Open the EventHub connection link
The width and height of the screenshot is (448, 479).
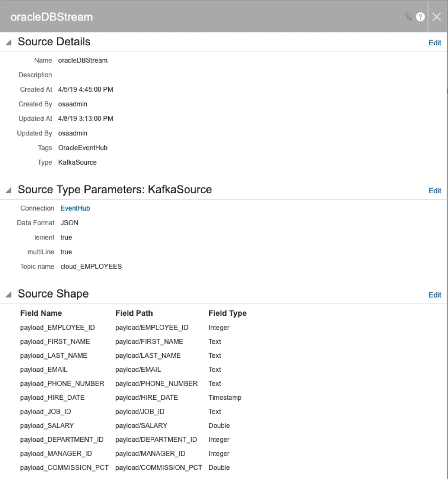75,208
